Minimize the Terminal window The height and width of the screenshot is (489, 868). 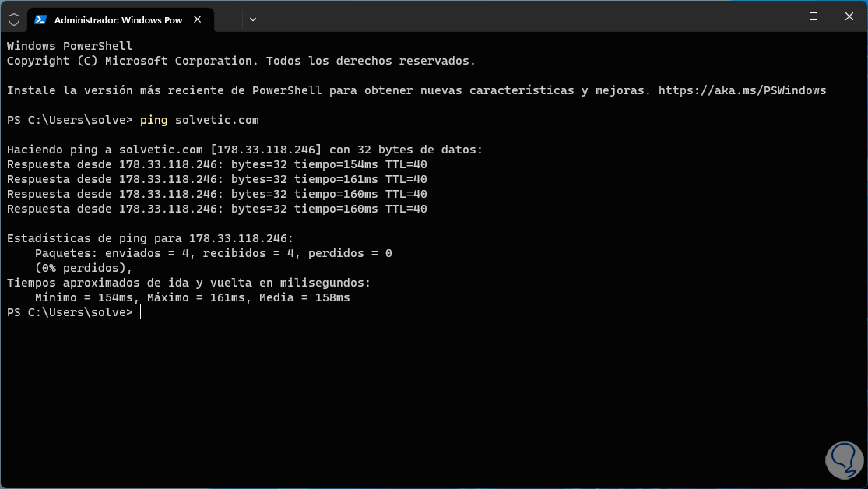[x=778, y=16]
